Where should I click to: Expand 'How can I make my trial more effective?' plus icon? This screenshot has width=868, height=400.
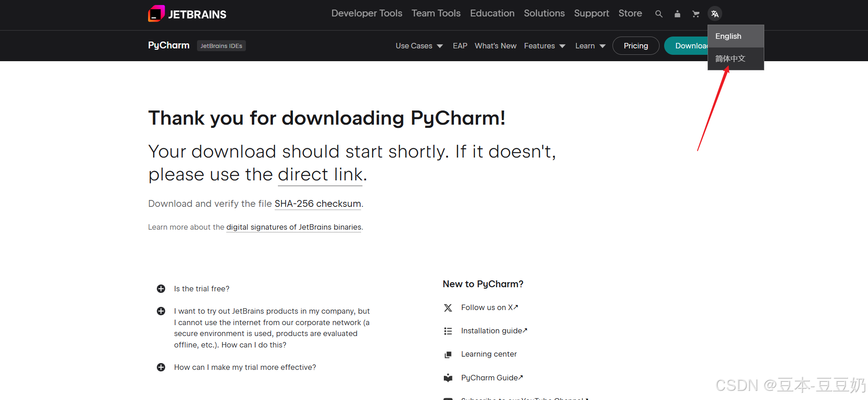tap(161, 367)
